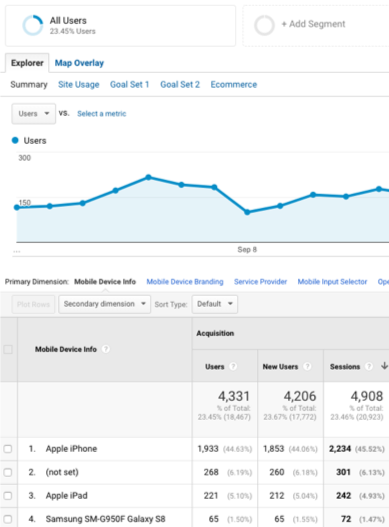Click the Plot Rows button
Viewport: 389px width, 527px height.
pyautogui.click(x=33, y=304)
